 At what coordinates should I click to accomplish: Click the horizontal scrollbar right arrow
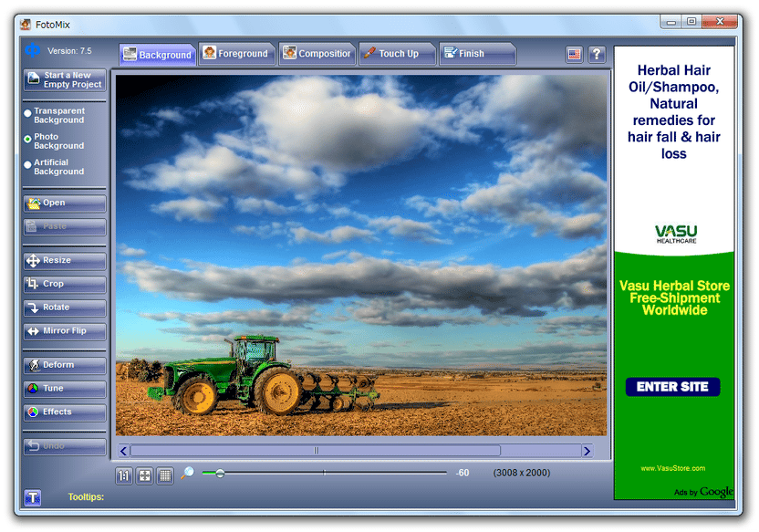(x=587, y=451)
